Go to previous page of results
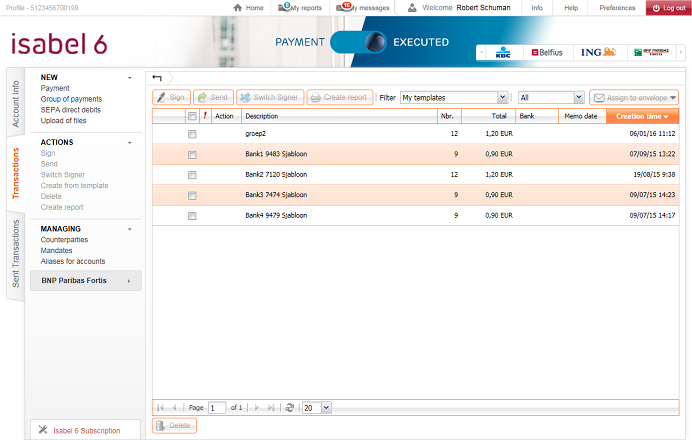 click(174, 407)
